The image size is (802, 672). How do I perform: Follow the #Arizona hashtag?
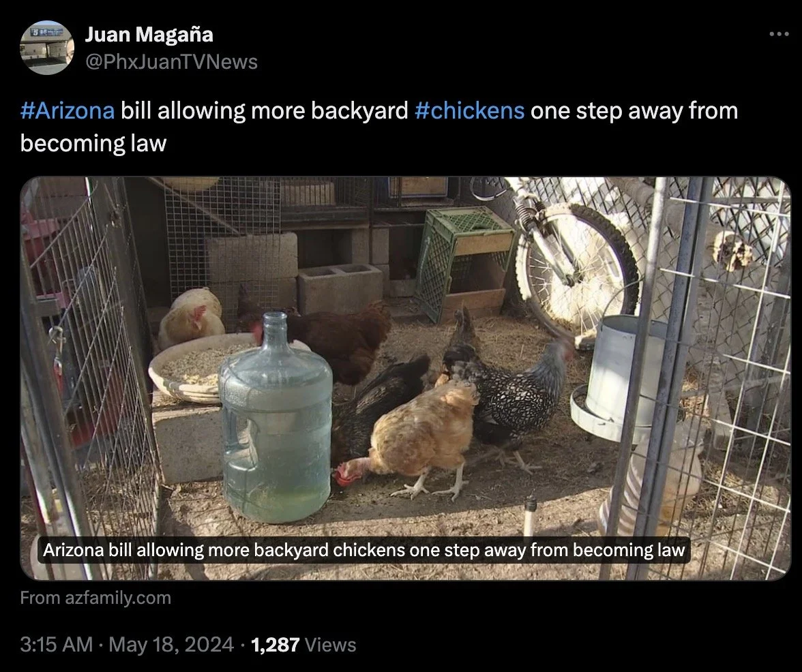pos(67,110)
